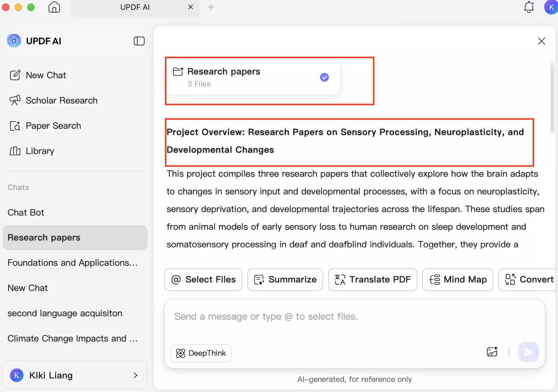Close the Research papers overview dialog
558x392 pixels.
pyautogui.click(x=542, y=41)
